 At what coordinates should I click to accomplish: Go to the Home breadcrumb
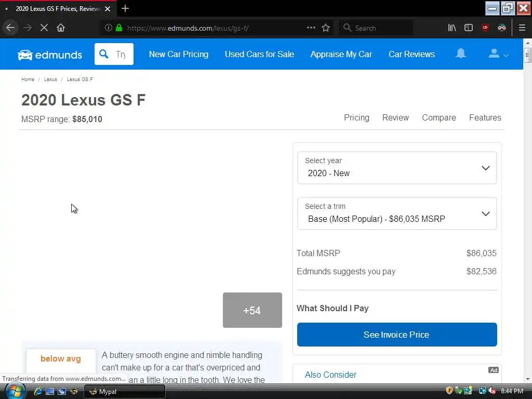click(28, 79)
